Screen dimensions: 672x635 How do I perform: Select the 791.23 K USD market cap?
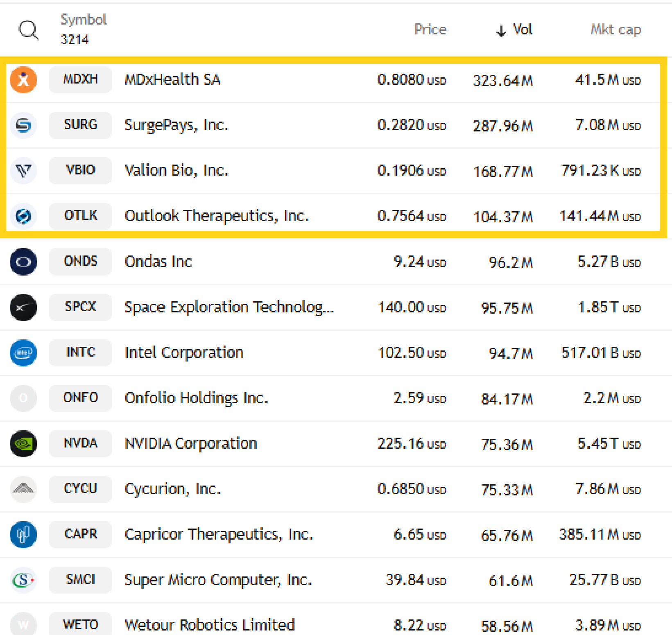tap(601, 171)
